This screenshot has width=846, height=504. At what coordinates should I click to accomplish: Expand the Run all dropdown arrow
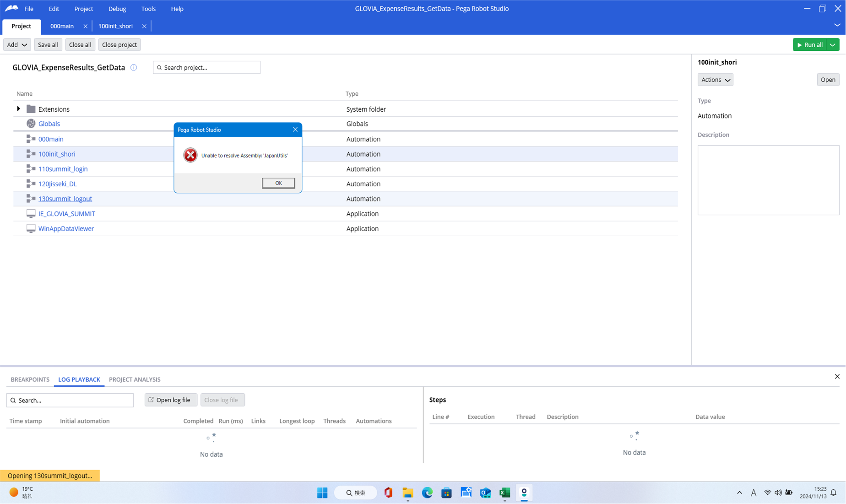pyautogui.click(x=833, y=44)
